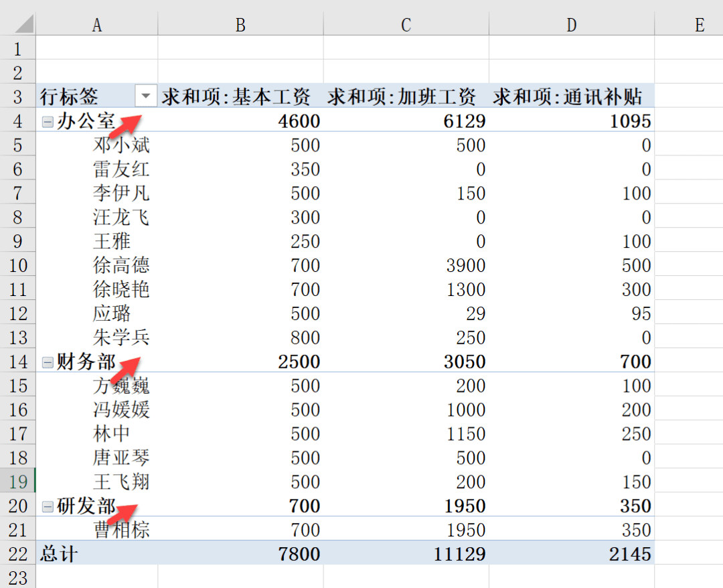Select 徐晓艳 overtime value 1300

tap(406, 289)
